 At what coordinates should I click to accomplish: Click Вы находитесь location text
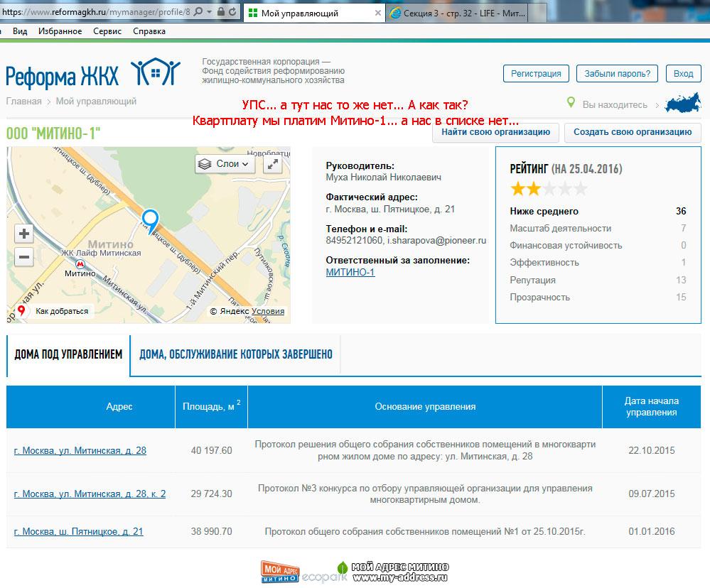pyautogui.click(x=615, y=104)
